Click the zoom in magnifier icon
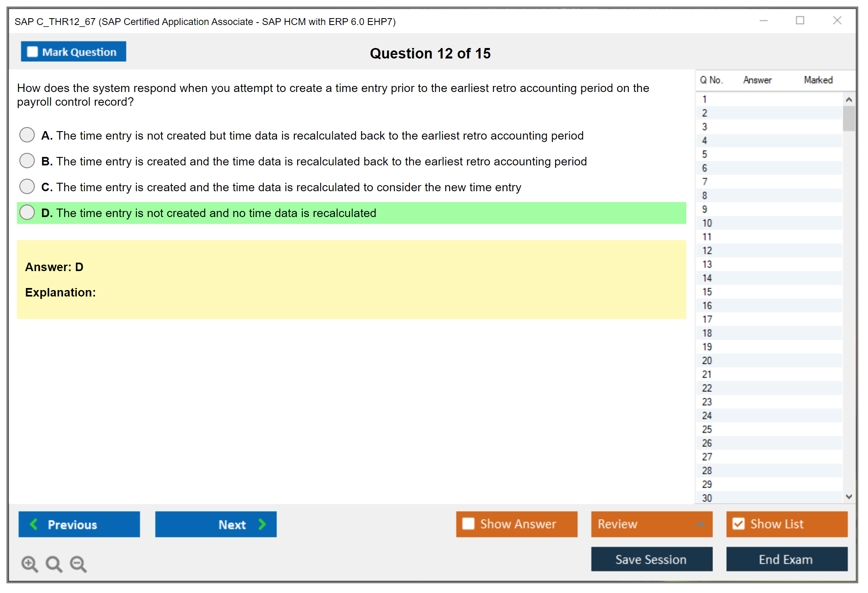 pos(29,564)
